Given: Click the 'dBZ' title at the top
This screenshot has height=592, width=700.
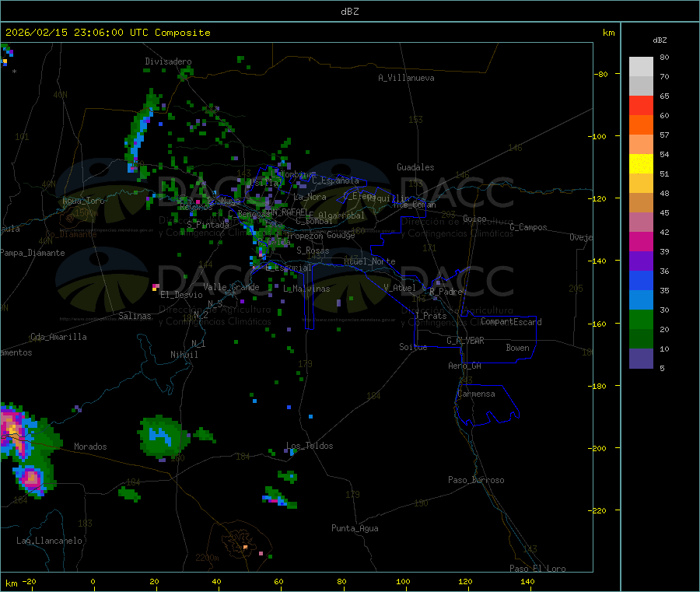Looking at the screenshot, I should (349, 12).
